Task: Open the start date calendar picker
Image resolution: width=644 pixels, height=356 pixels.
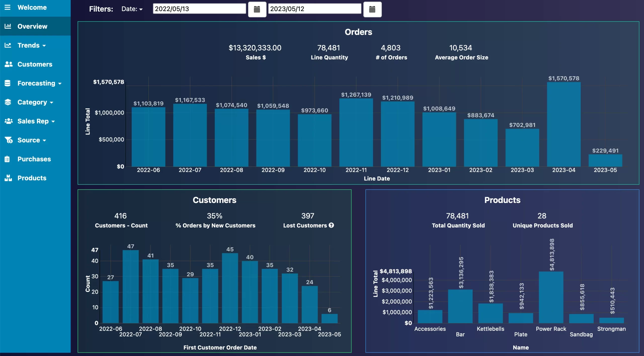Action: pyautogui.click(x=257, y=9)
